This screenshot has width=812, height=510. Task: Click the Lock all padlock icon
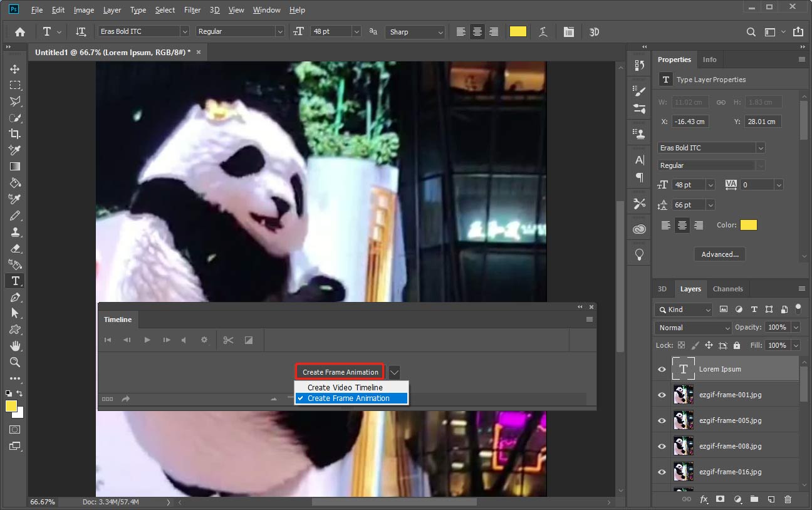[x=736, y=345]
